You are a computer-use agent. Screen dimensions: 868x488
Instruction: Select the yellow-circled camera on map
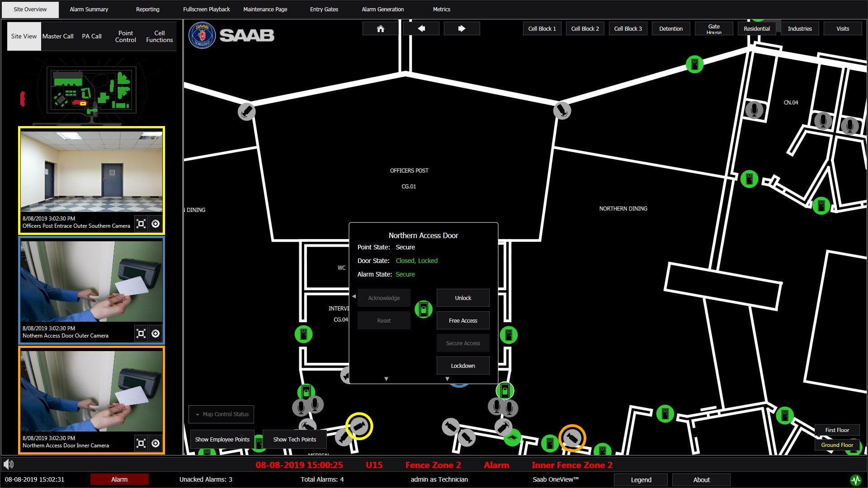coord(359,426)
